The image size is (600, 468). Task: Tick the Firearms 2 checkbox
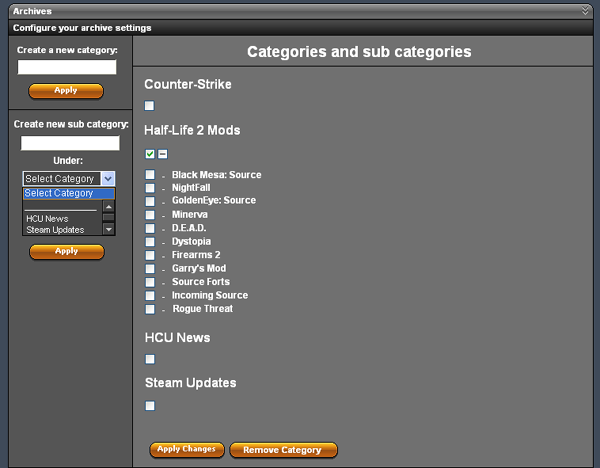click(x=150, y=255)
